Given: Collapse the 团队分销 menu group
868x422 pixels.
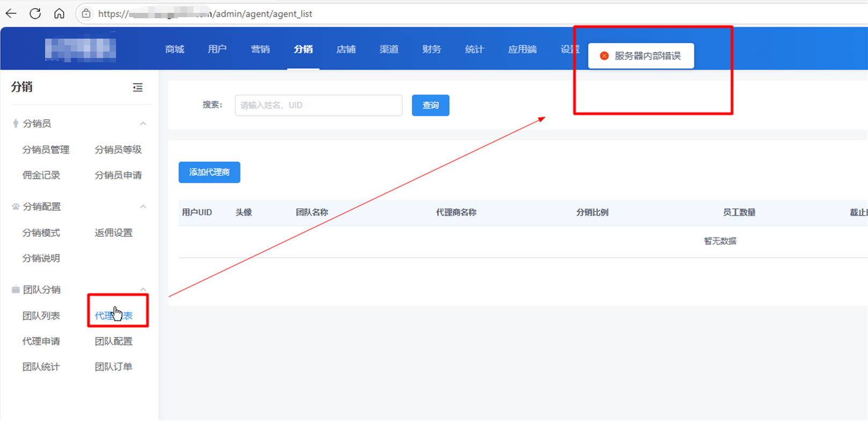Looking at the screenshot, I should point(143,289).
